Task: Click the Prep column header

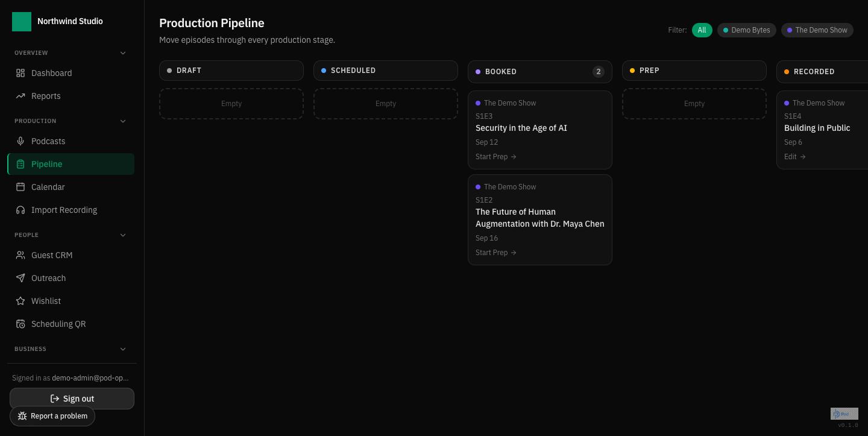Action: pos(694,71)
